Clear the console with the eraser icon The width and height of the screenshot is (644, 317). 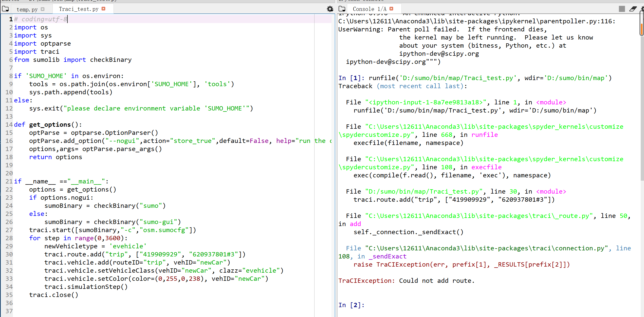[633, 9]
